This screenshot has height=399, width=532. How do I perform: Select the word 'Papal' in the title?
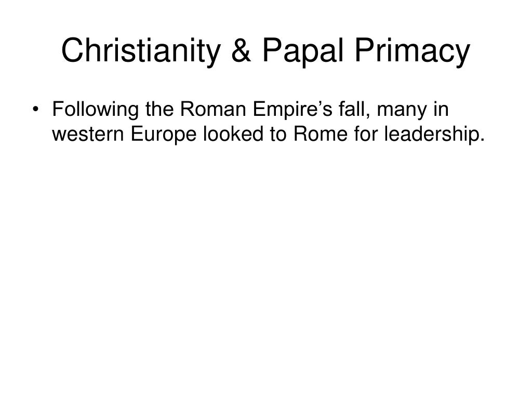pyautogui.click(x=303, y=51)
